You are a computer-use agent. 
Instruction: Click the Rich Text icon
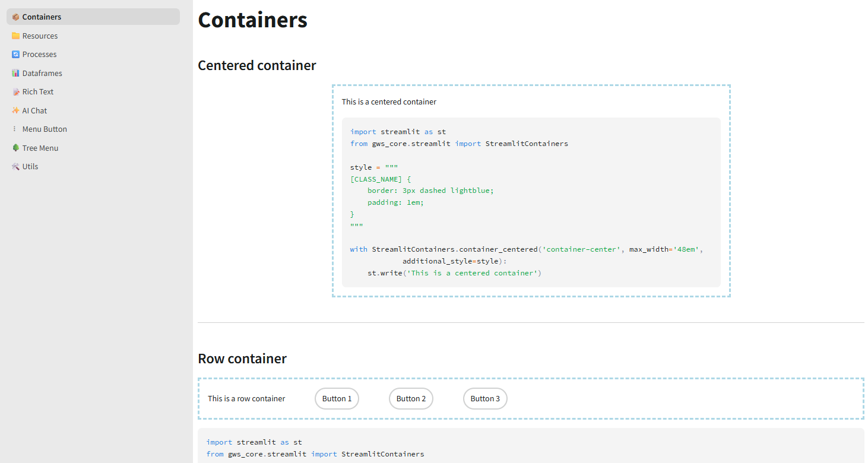[x=15, y=92]
